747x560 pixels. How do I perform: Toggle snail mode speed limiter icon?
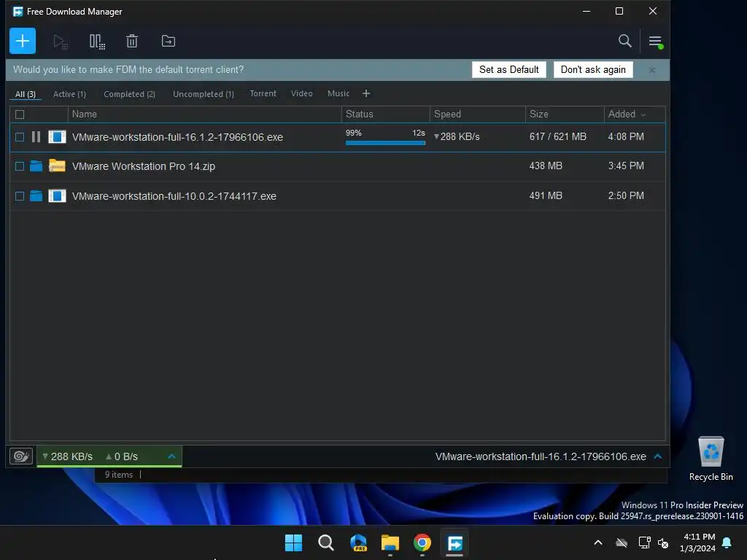[21, 456]
